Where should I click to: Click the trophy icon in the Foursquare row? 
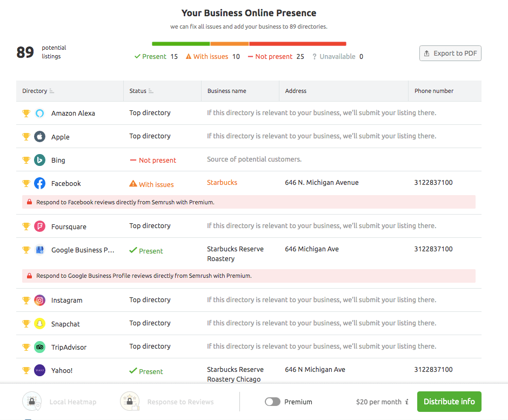pos(26,226)
